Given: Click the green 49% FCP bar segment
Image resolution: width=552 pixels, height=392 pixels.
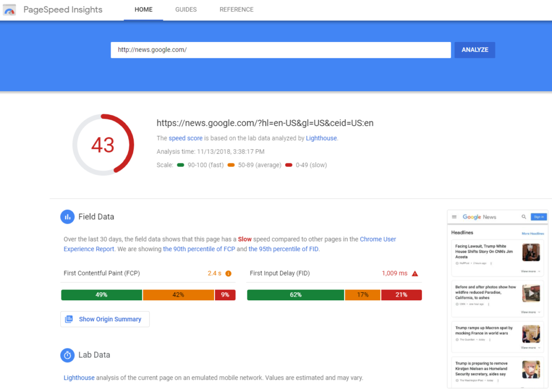Looking at the screenshot, I should point(102,295).
